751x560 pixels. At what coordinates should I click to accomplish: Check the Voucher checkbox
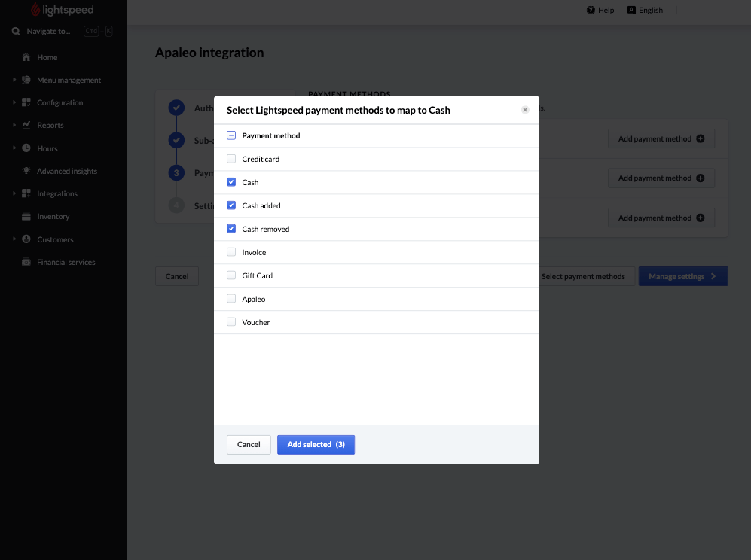tap(231, 321)
